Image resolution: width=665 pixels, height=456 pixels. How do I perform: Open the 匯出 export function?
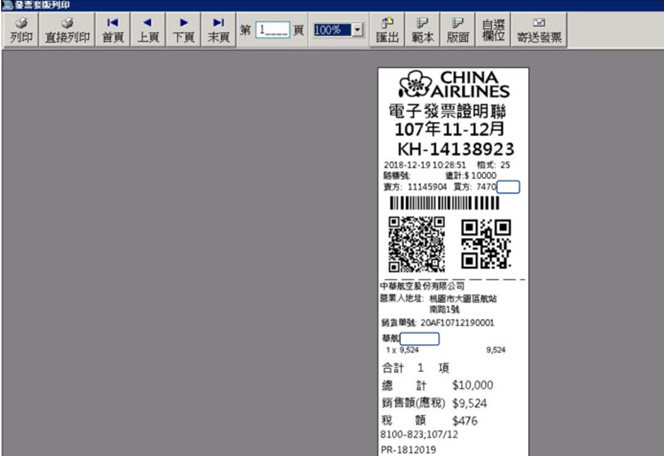388,30
